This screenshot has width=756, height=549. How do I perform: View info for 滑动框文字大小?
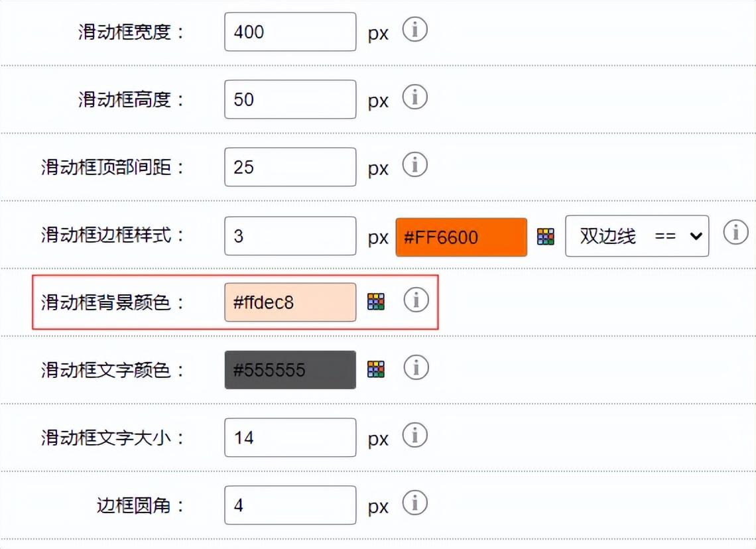pos(414,436)
